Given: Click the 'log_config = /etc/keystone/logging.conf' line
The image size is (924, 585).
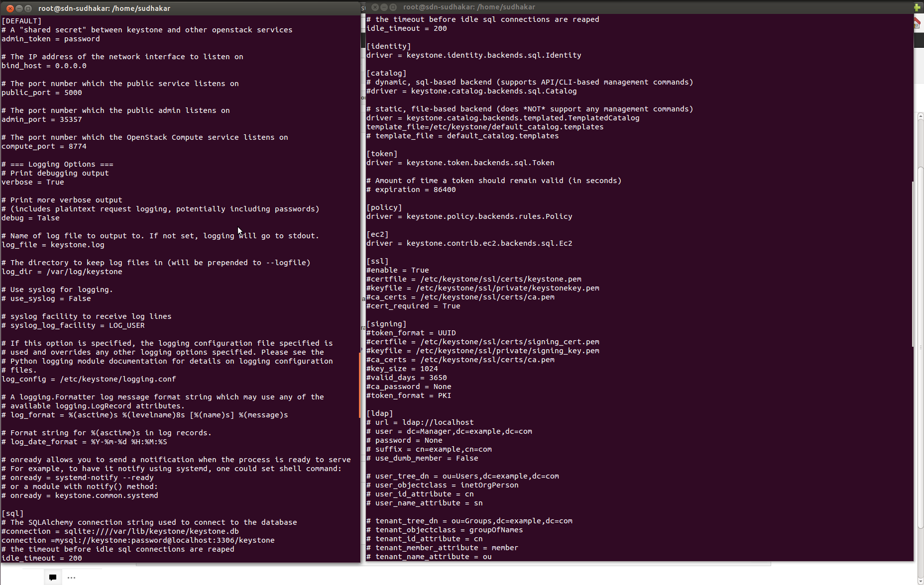Looking at the screenshot, I should [89, 379].
